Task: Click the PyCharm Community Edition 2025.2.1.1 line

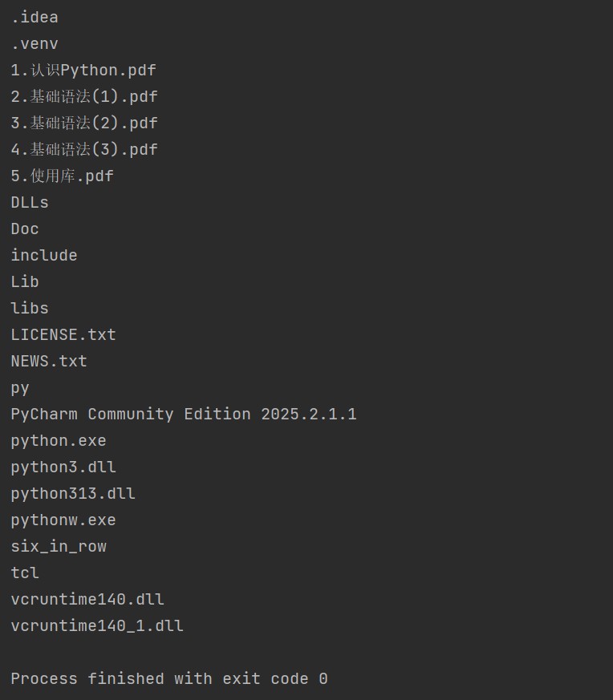Action: coord(184,415)
